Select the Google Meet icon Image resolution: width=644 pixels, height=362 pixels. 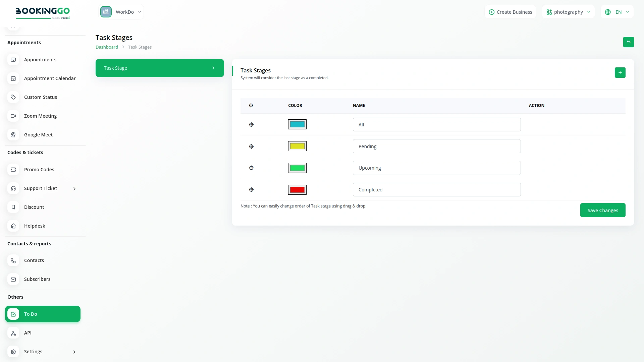coord(13,134)
